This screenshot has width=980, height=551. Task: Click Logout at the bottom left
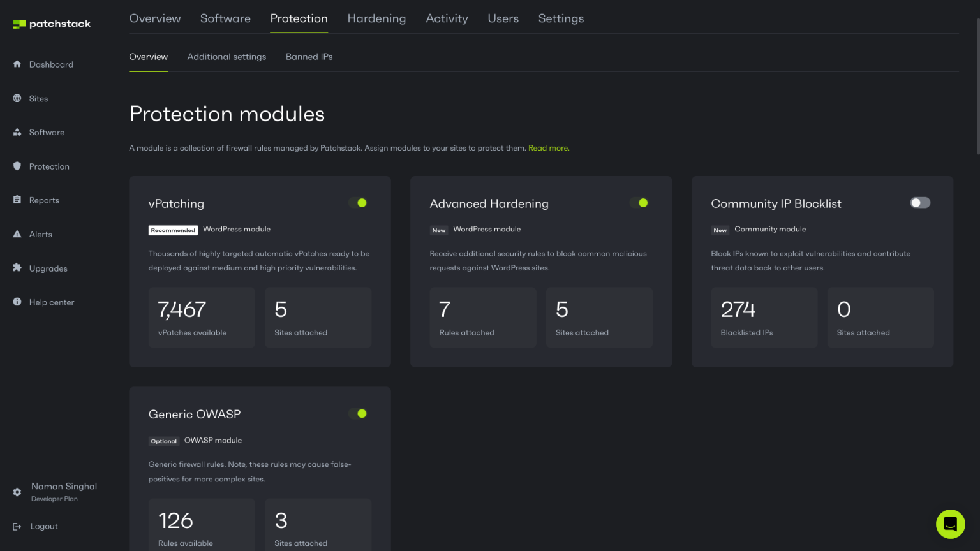44,526
